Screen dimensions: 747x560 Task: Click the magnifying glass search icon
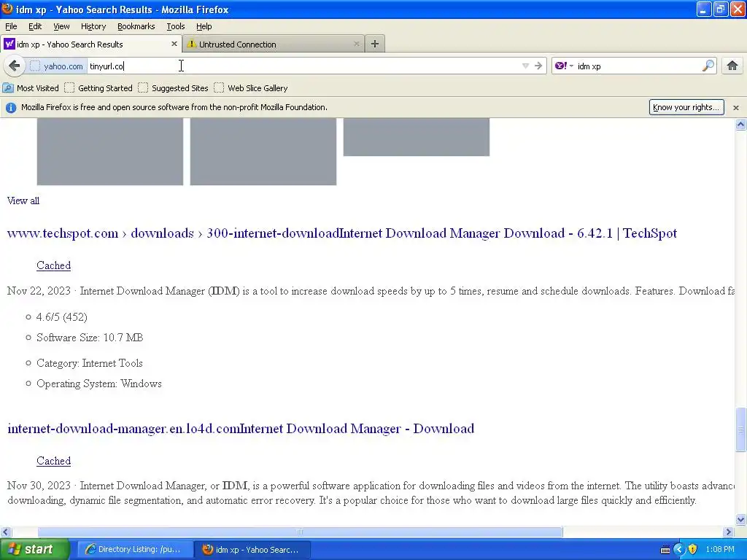tap(708, 66)
